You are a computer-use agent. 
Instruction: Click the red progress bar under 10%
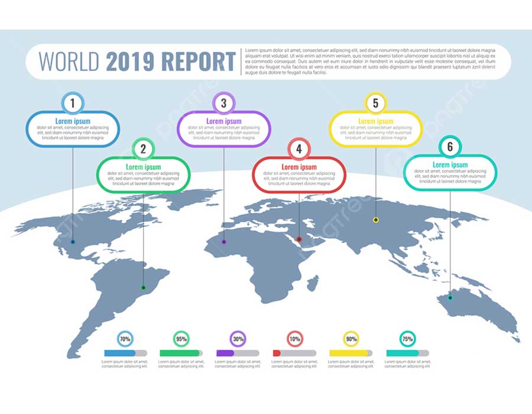point(294,353)
